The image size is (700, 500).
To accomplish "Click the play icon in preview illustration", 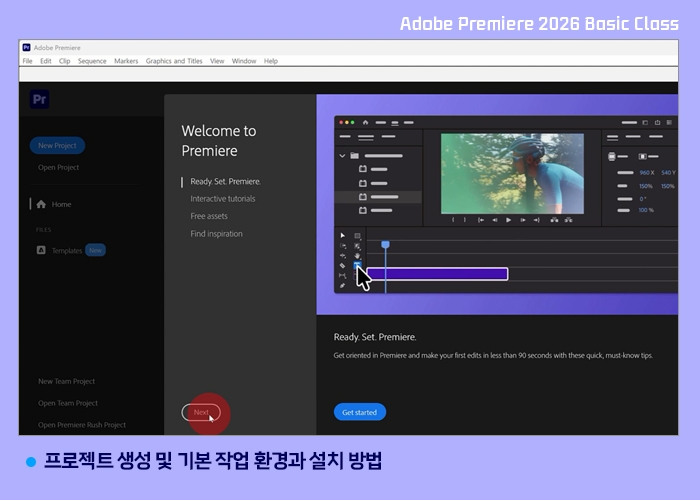I will coord(508,220).
